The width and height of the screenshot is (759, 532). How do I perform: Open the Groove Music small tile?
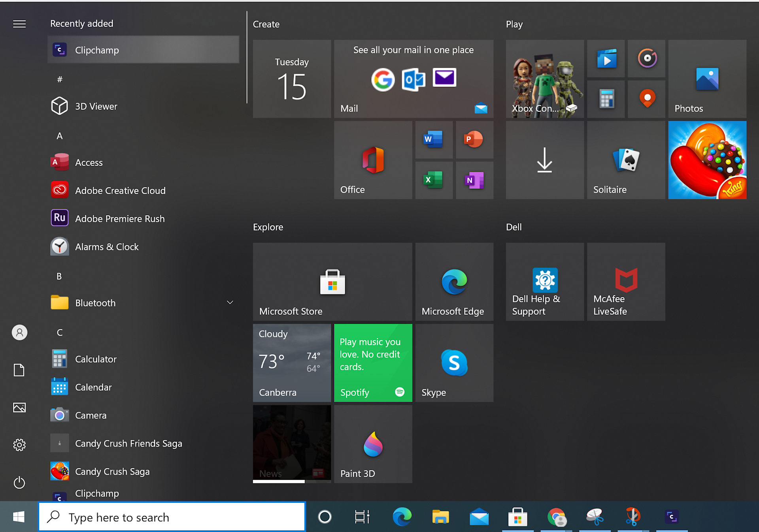646,58
